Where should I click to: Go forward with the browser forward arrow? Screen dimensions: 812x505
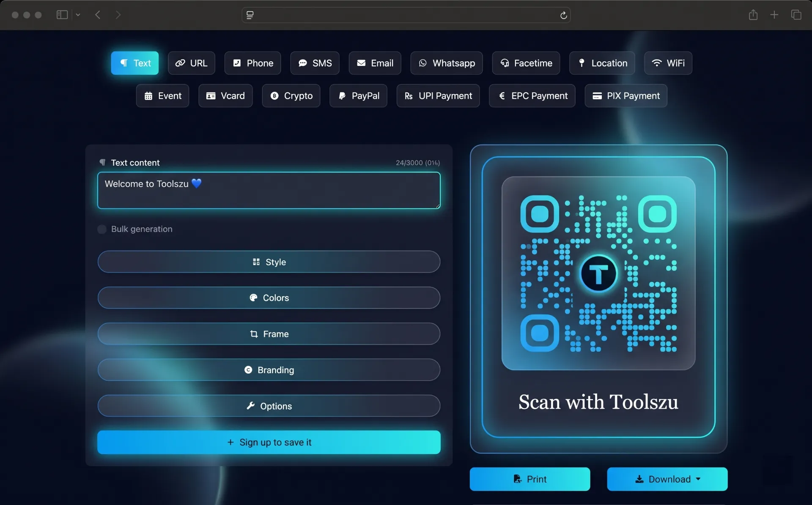pyautogui.click(x=118, y=15)
